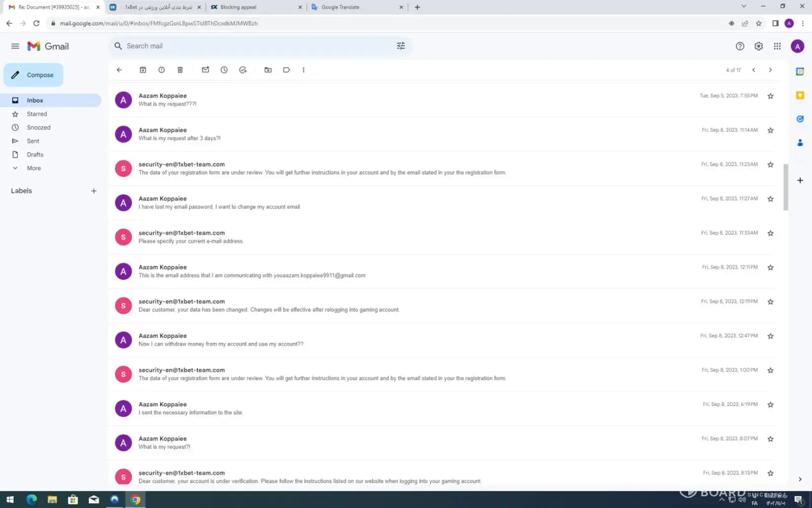This screenshot has height=508, width=812.
Task: Expand the More section in sidebar
Action: coord(33,168)
